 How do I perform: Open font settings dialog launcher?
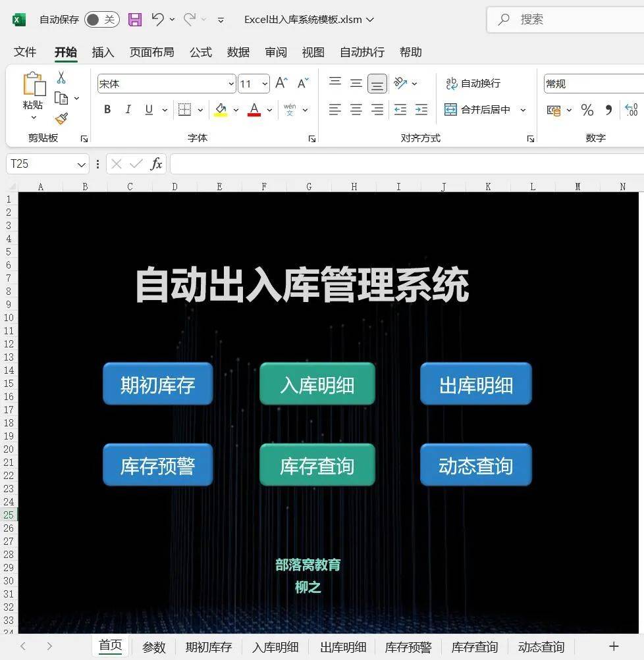click(311, 138)
